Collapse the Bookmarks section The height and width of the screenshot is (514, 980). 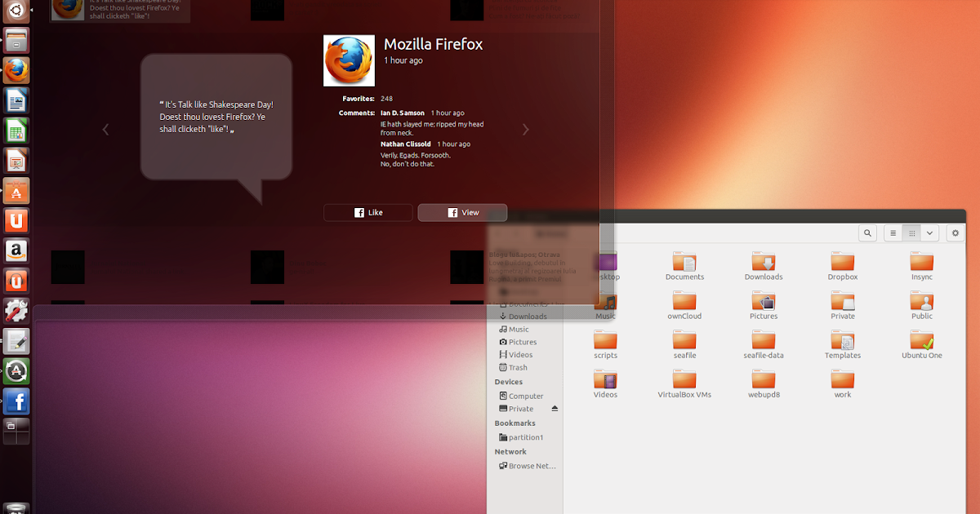coord(514,423)
